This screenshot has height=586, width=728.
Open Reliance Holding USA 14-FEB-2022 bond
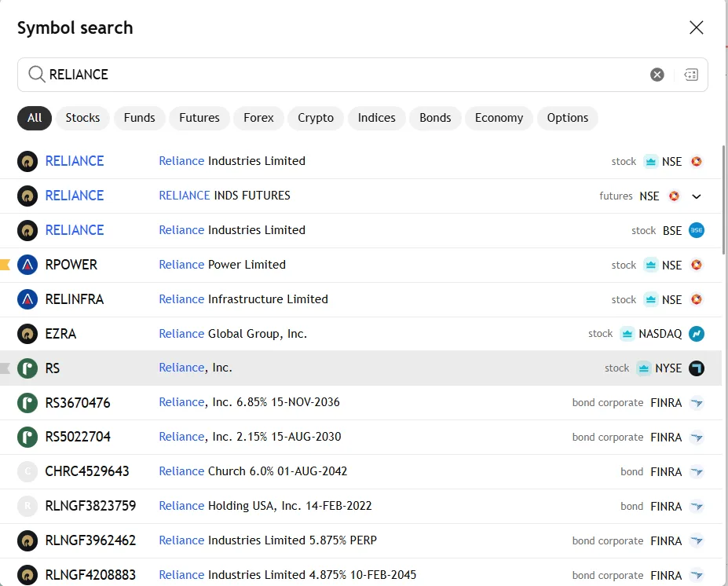tap(360, 506)
